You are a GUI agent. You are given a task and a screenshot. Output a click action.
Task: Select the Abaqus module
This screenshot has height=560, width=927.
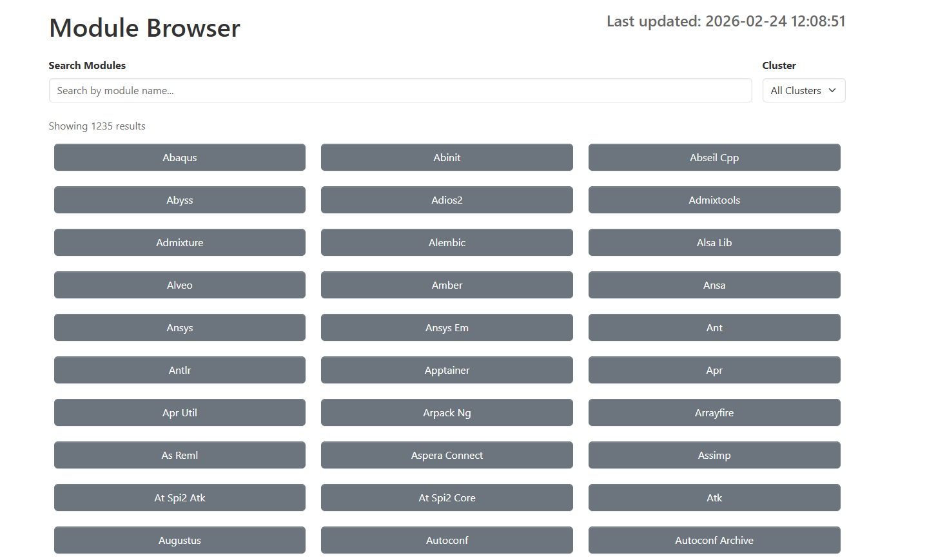point(179,157)
